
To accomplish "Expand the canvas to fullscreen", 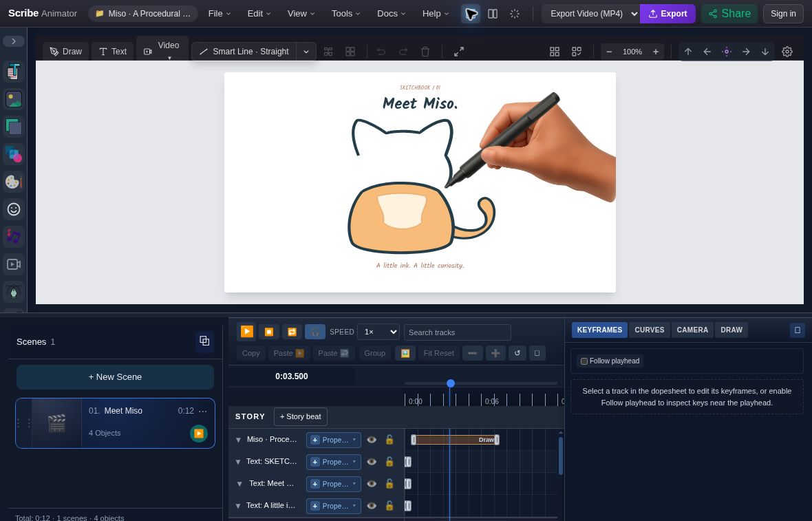I will [459, 51].
